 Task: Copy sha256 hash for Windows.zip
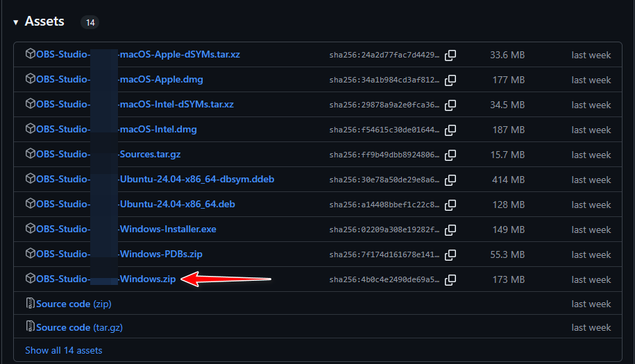tap(450, 280)
